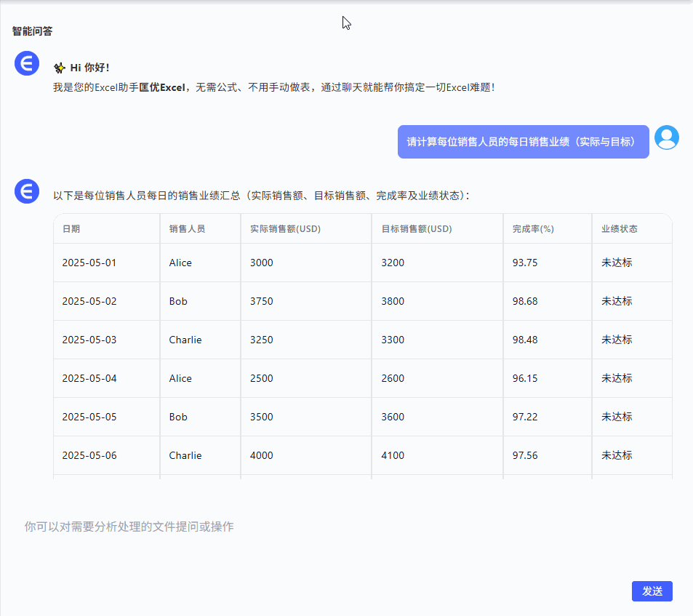Image resolution: width=693 pixels, height=616 pixels.
Task: Click the user's blue message bubble
Action: click(523, 142)
